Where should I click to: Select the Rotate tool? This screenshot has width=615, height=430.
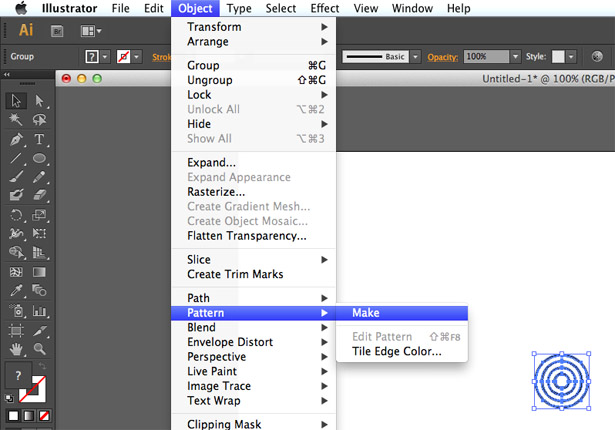click(16, 215)
